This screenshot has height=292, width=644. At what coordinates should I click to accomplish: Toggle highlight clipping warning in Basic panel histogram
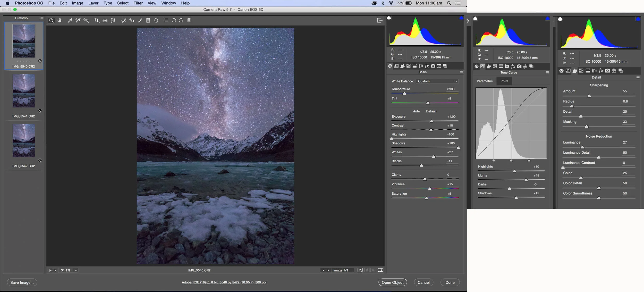pos(461,18)
